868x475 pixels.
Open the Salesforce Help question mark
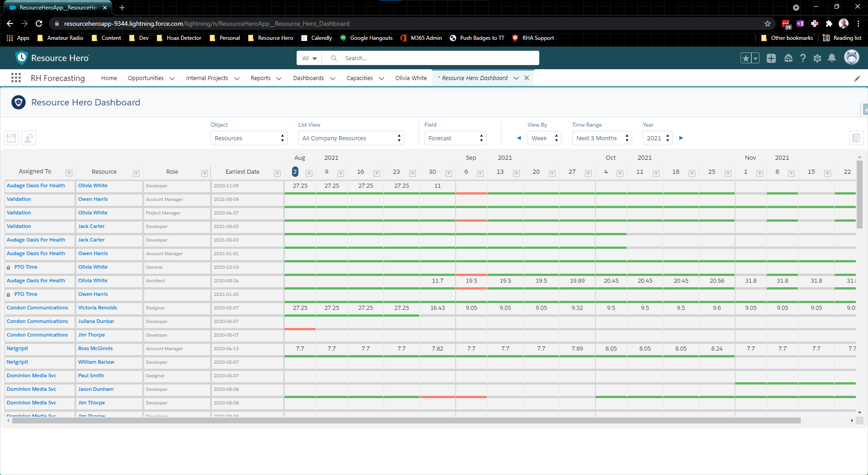(802, 58)
